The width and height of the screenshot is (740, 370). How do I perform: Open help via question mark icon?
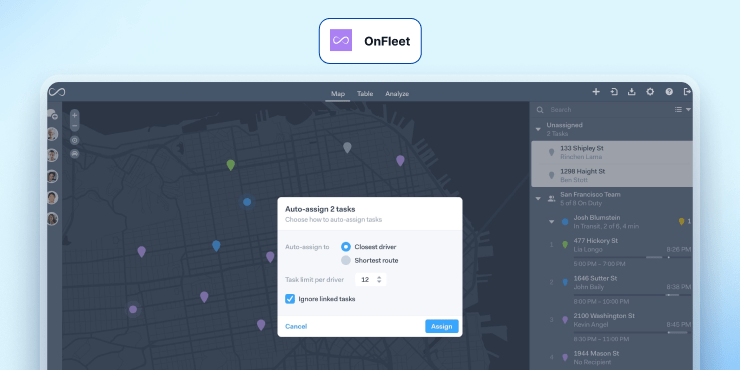pos(669,92)
